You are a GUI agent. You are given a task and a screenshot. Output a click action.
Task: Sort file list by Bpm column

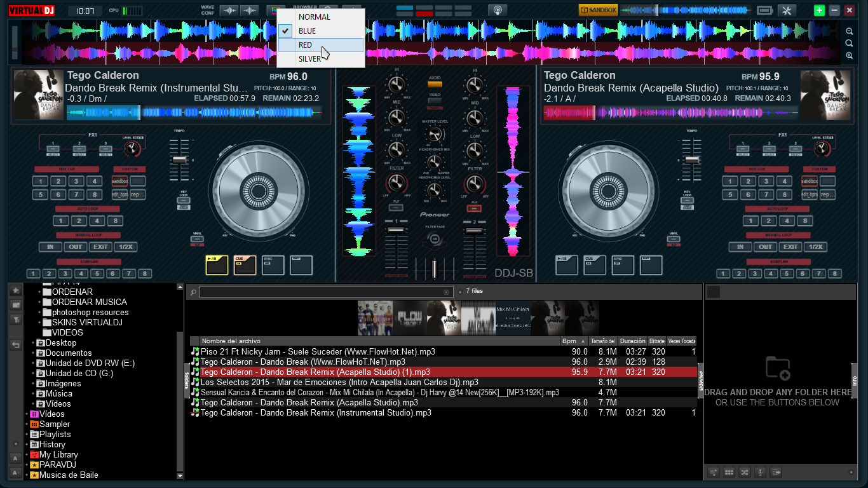pyautogui.click(x=574, y=341)
